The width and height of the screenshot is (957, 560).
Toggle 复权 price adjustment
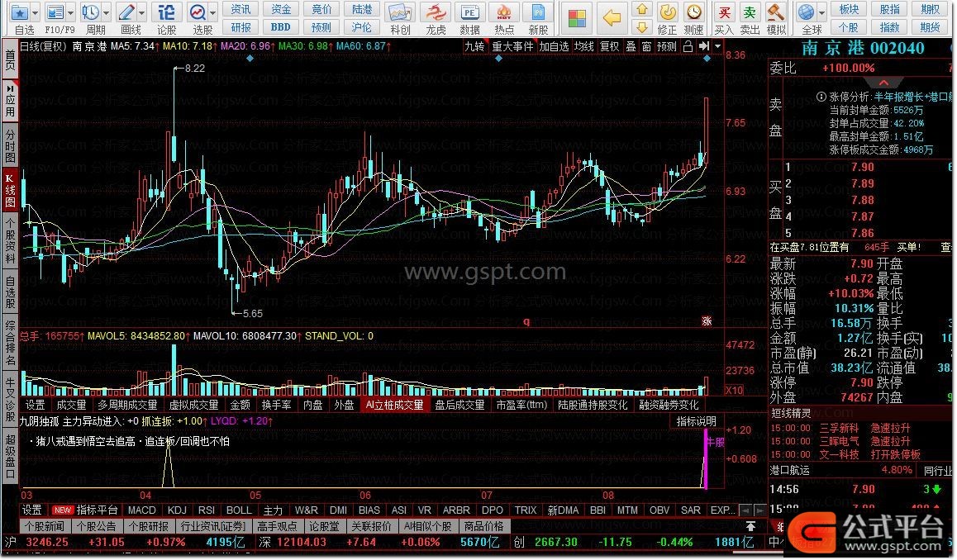tap(609, 46)
